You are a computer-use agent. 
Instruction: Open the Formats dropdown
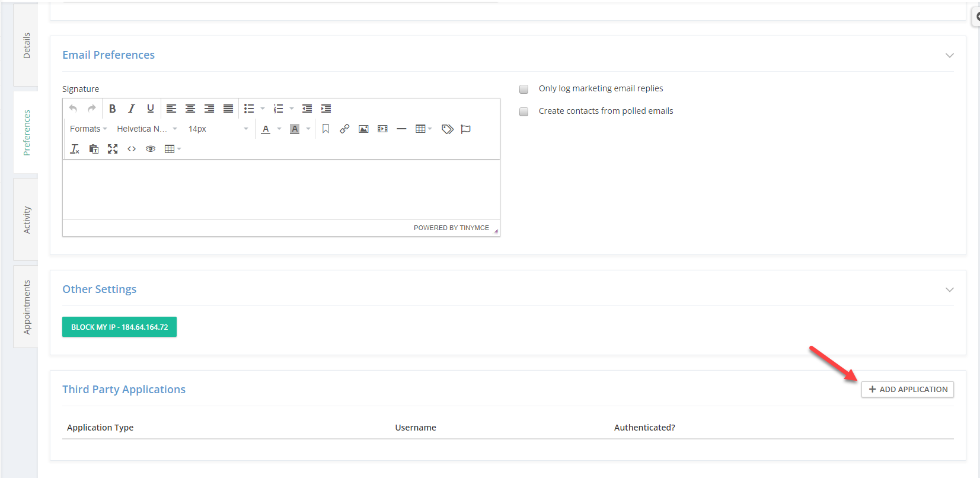[88, 129]
